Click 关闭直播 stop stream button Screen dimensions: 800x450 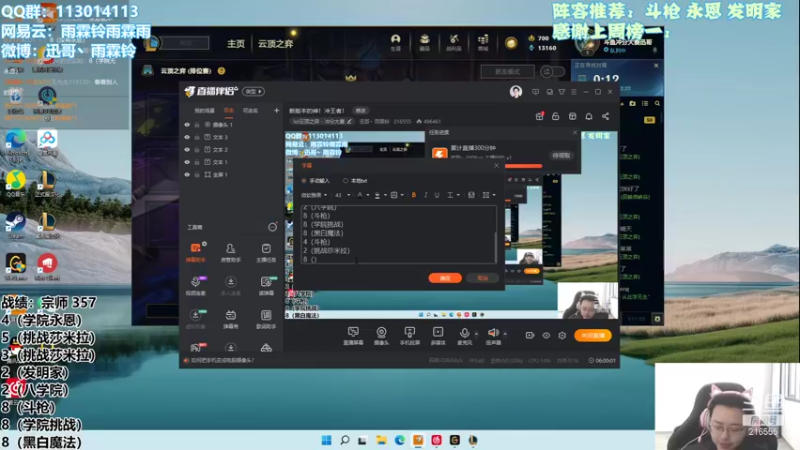pyautogui.click(x=592, y=335)
